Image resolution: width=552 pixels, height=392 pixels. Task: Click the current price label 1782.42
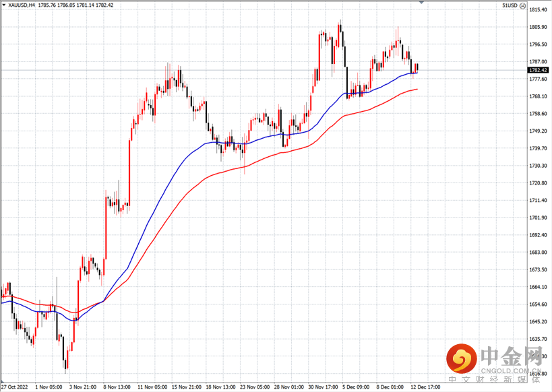click(x=538, y=70)
